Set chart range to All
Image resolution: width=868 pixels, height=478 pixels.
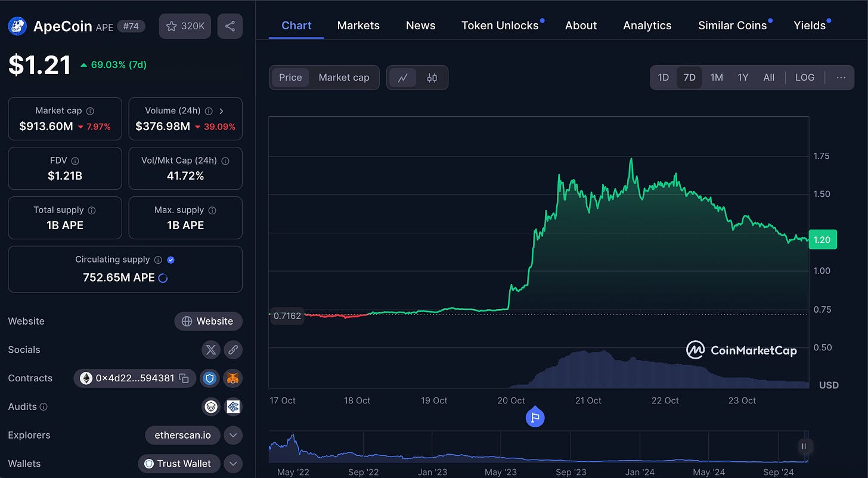(x=769, y=78)
